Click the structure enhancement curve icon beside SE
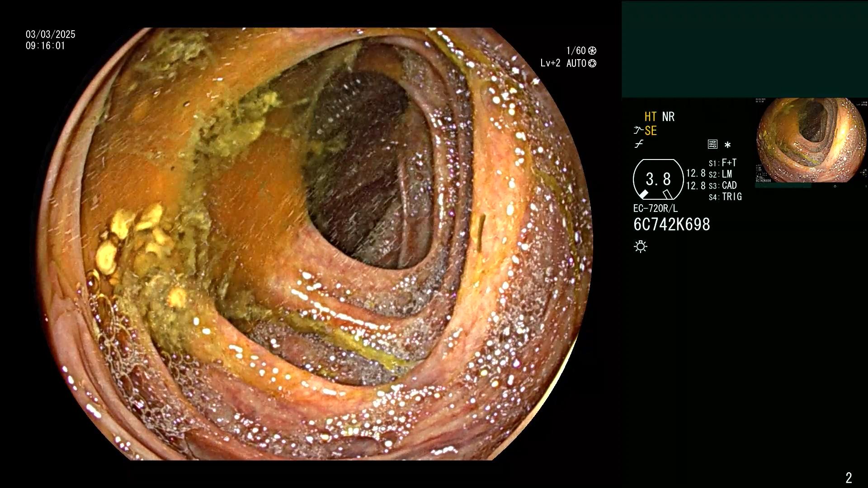 click(638, 131)
